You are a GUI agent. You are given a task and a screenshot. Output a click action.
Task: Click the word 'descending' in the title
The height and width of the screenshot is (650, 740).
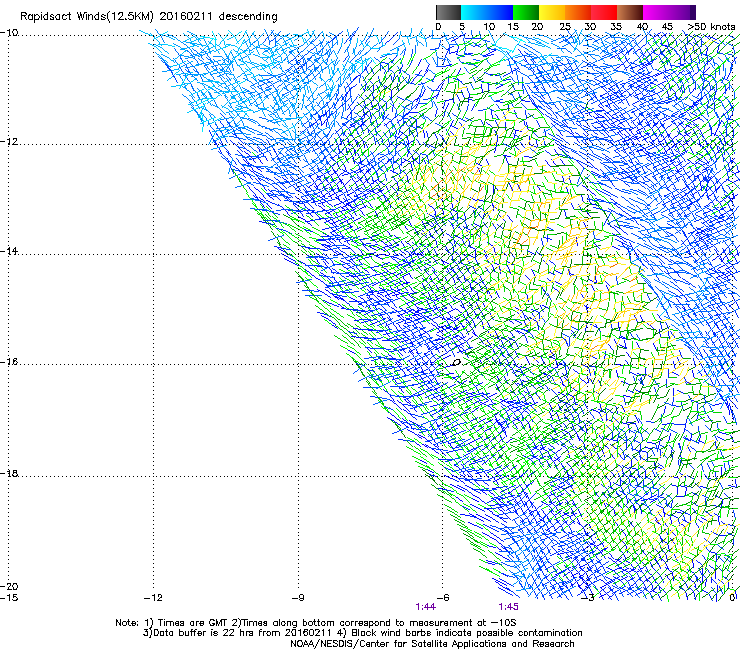[248, 16]
